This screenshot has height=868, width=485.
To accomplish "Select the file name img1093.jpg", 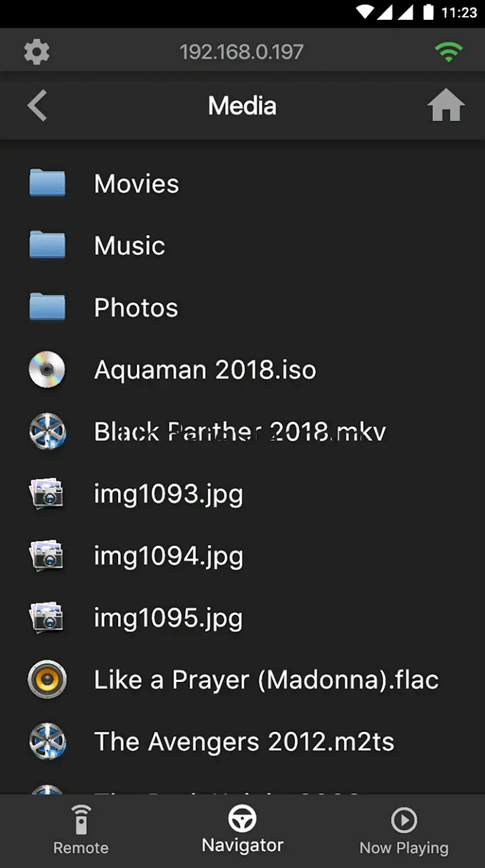I will click(x=169, y=495).
